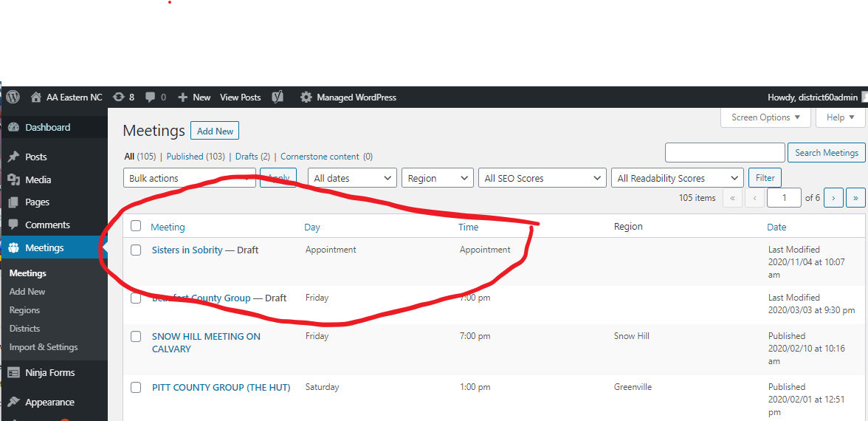Sort table by Date column header

(x=776, y=227)
